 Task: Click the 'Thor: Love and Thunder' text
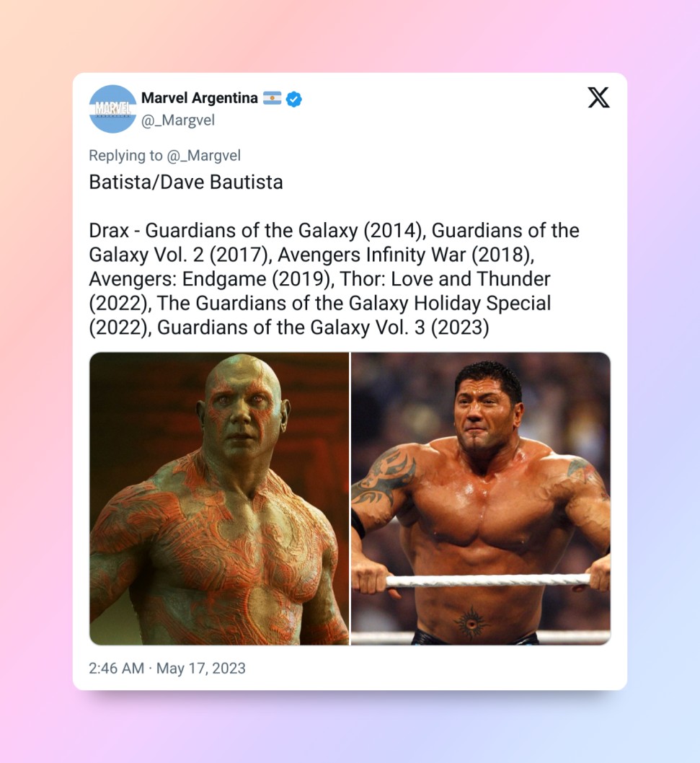445,279
